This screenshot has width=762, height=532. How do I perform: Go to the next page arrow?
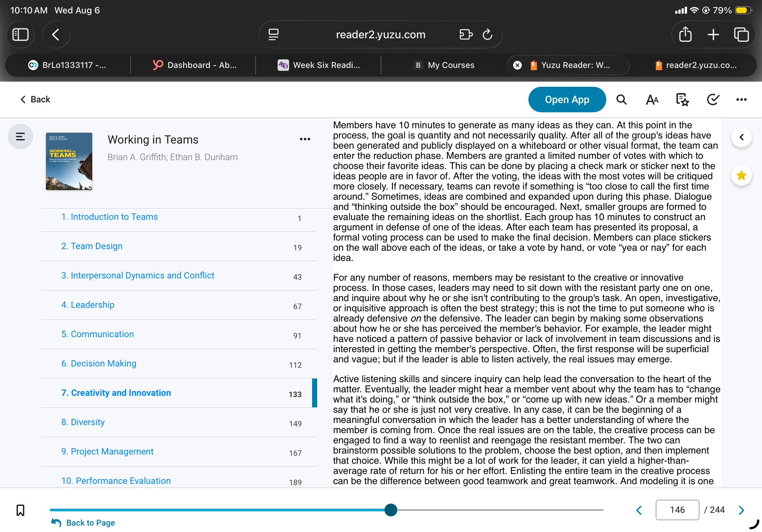pos(742,510)
